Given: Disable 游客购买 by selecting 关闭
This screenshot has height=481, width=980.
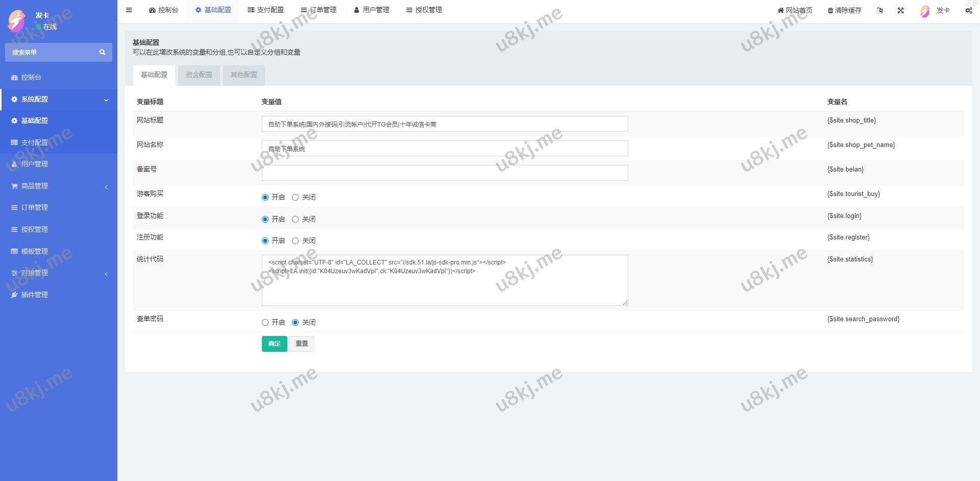Looking at the screenshot, I should pyautogui.click(x=295, y=198).
